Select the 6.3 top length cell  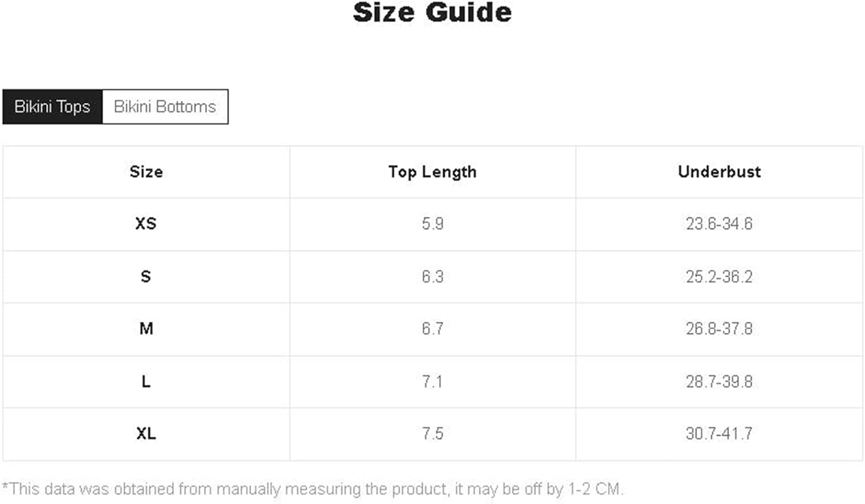(x=432, y=277)
